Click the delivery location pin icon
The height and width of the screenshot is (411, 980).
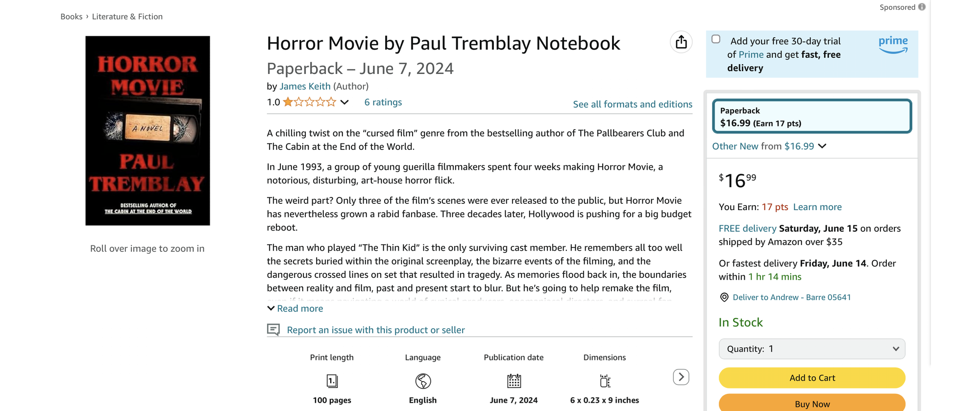pyautogui.click(x=724, y=297)
